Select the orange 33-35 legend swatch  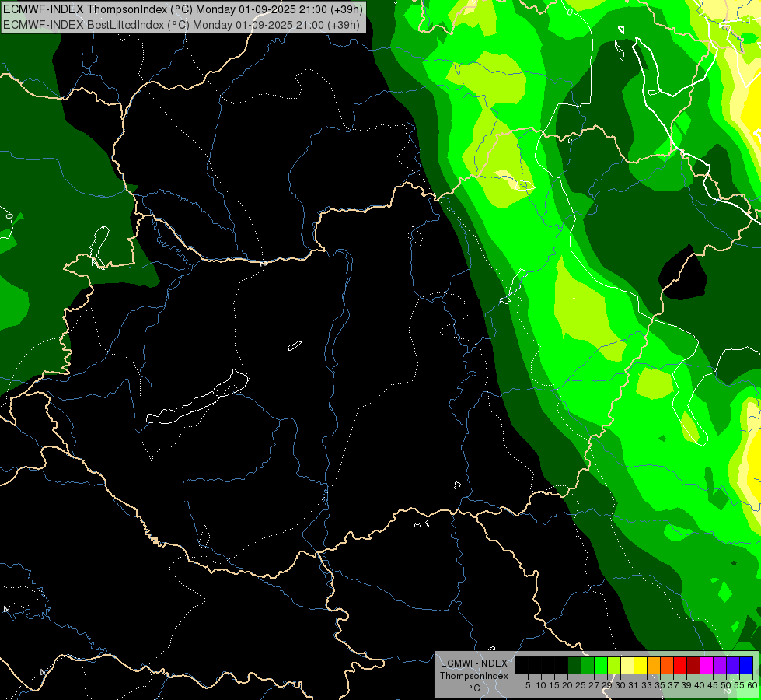pos(654,665)
